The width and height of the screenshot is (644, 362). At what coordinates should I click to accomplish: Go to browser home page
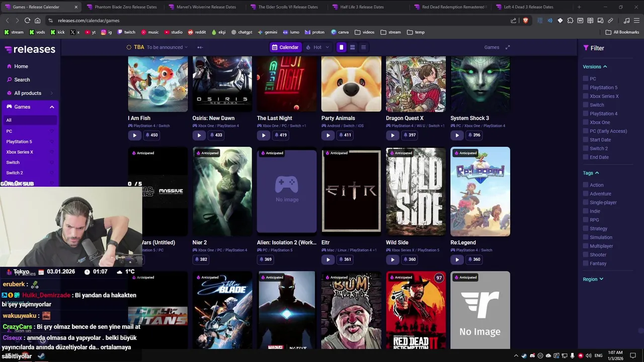coord(37,21)
